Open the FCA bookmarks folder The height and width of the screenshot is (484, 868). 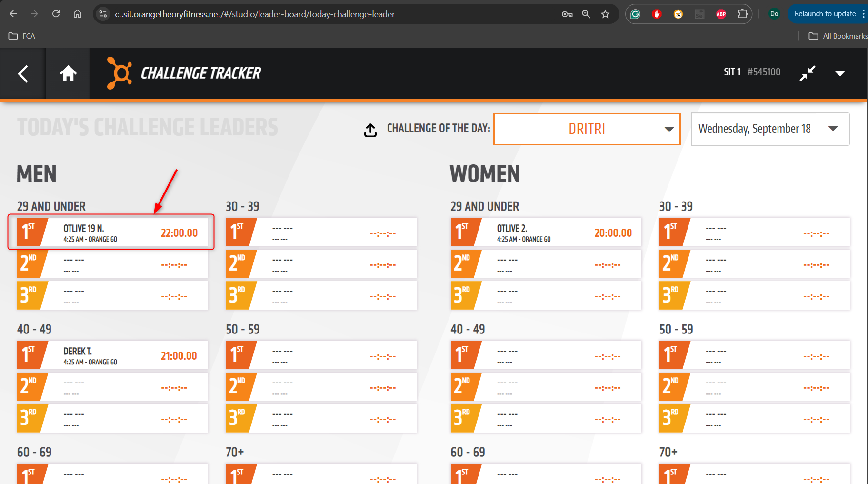point(22,36)
